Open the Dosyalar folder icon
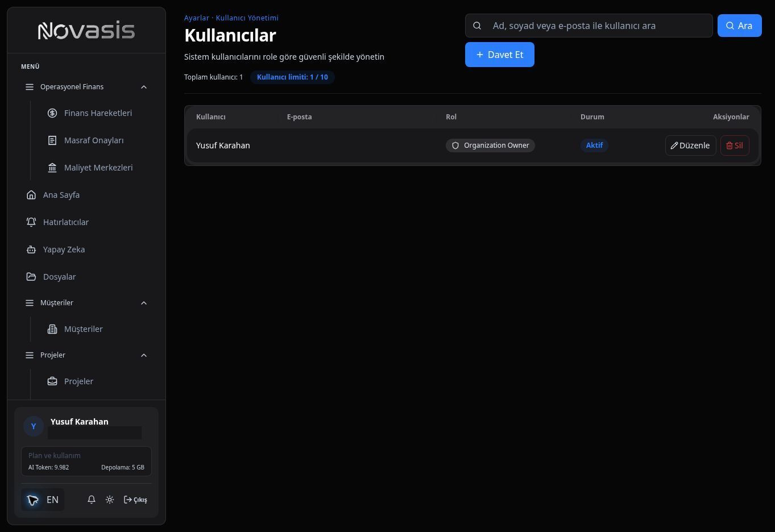 31,277
